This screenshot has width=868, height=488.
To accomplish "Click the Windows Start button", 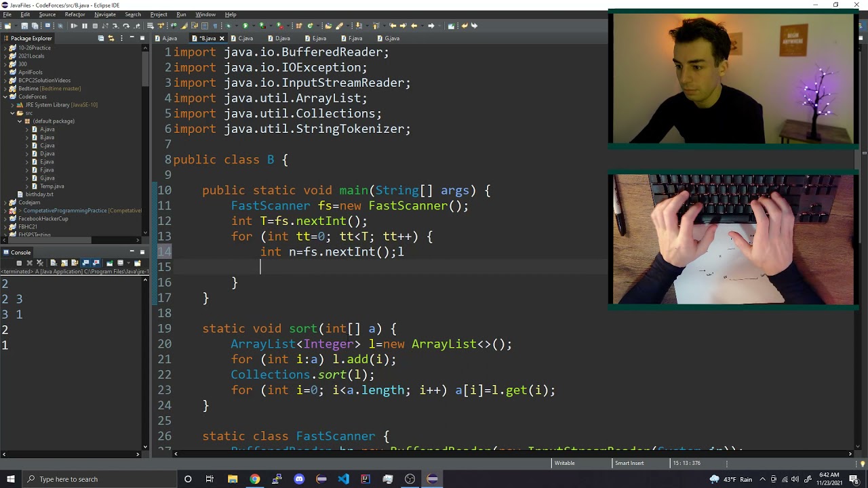I will (x=10, y=479).
